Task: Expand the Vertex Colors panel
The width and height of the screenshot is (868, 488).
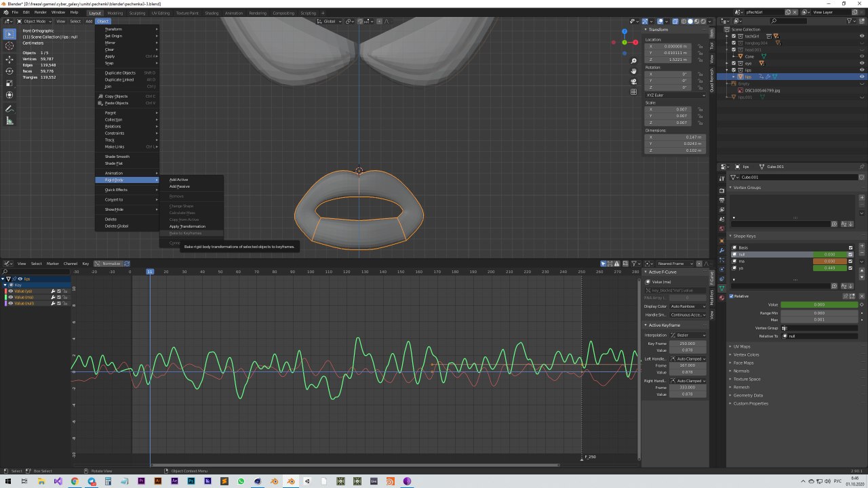Action: (746, 354)
